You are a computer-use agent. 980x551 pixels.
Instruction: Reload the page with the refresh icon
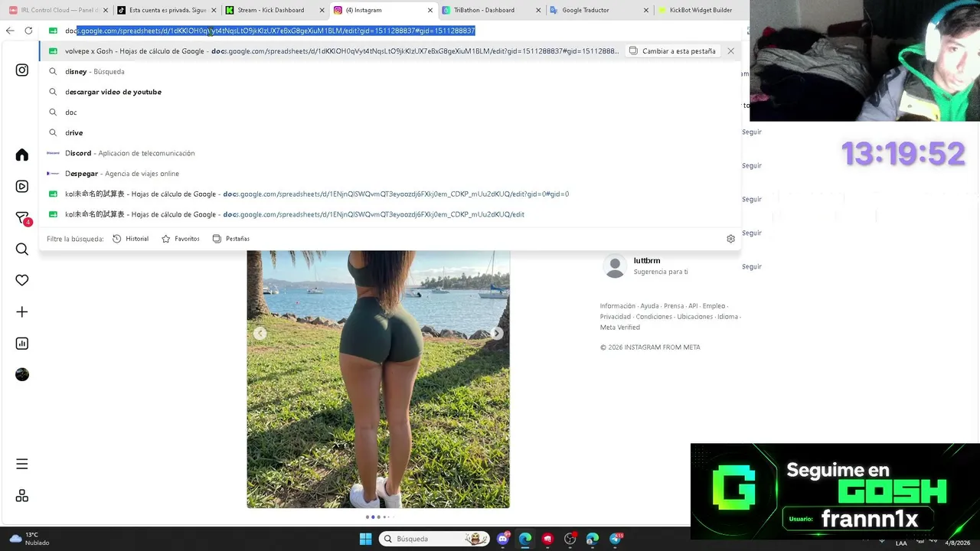(28, 31)
